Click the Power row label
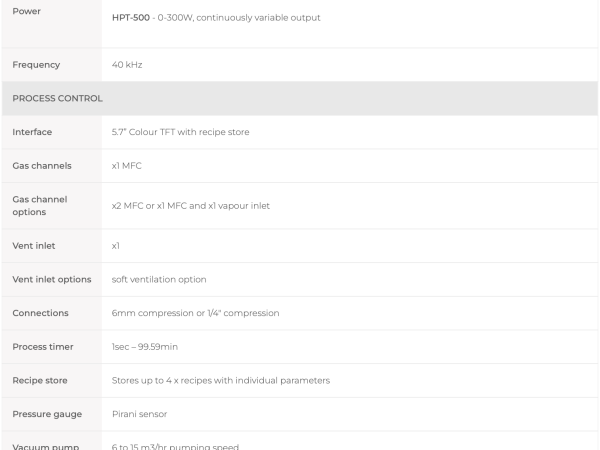600x450 pixels. pos(26,11)
